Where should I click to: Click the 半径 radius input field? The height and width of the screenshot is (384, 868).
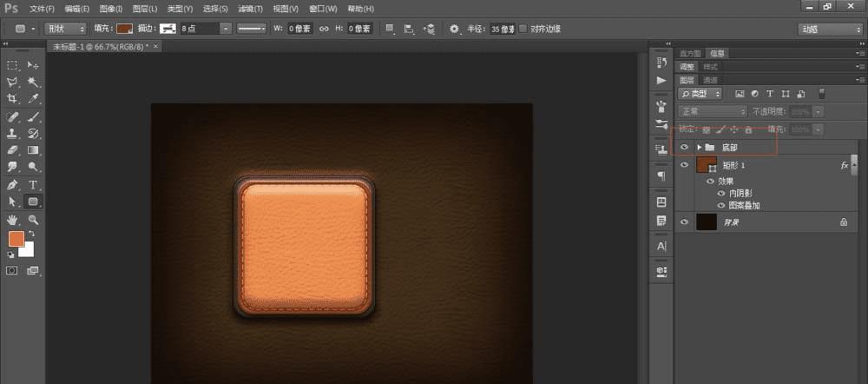point(502,29)
